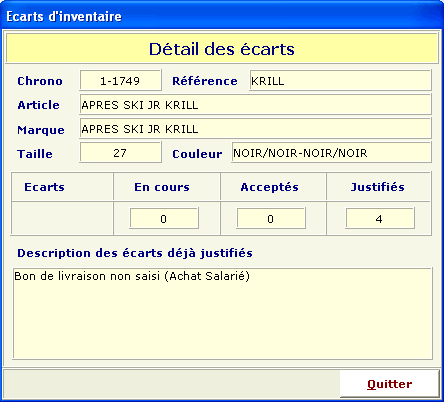The width and height of the screenshot is (444, 402).
Task: Click the 'Ecarts d'inventaire' window title bar
Action: pyautogui.click(x=222, y=16)
